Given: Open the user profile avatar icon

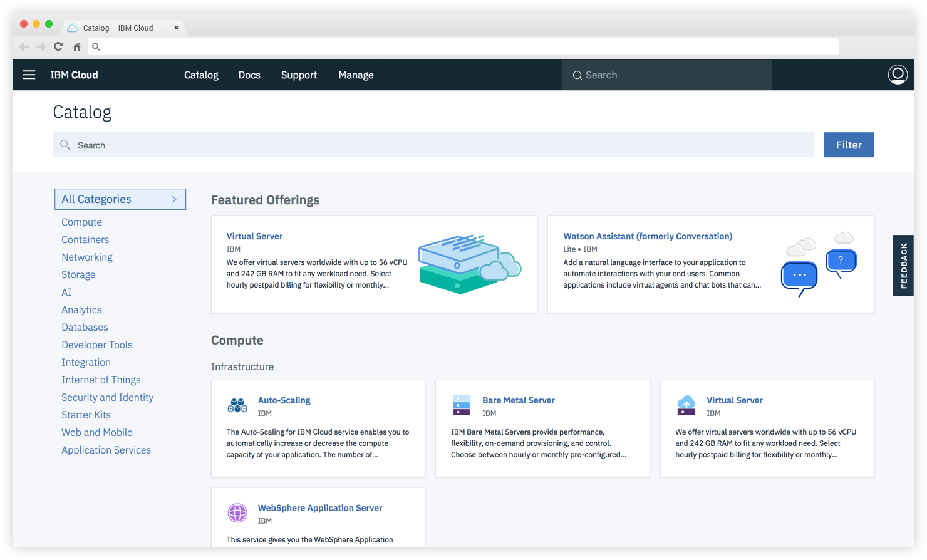Looking at the screenshot, I should click(x=898, y=75).
